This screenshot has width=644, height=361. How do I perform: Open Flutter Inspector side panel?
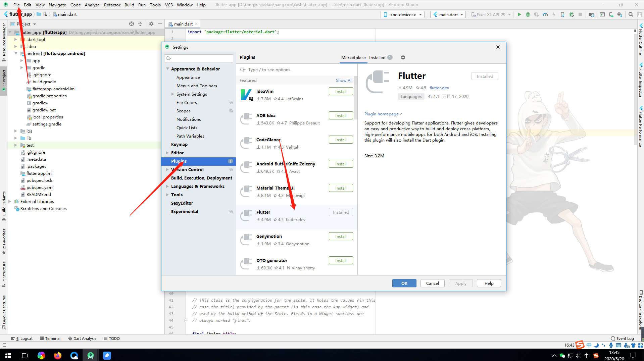tap(641, 81)
